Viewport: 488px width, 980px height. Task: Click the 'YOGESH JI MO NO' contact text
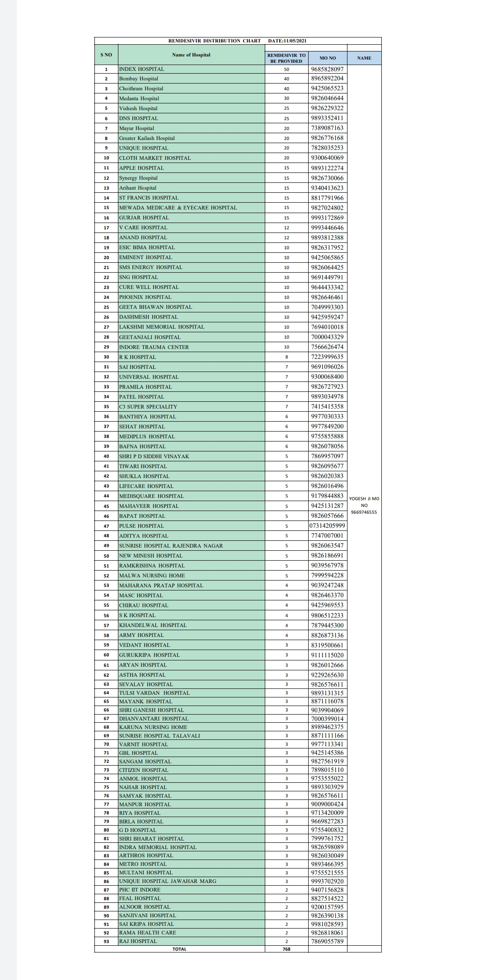point(364,505)
